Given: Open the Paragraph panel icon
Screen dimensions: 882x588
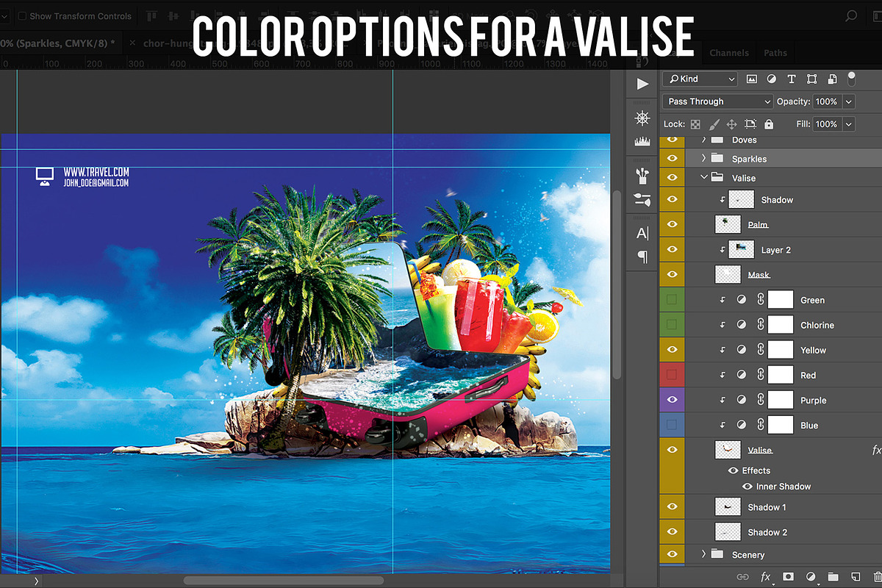Looking at the screenshot, I should tap(642, 257).
